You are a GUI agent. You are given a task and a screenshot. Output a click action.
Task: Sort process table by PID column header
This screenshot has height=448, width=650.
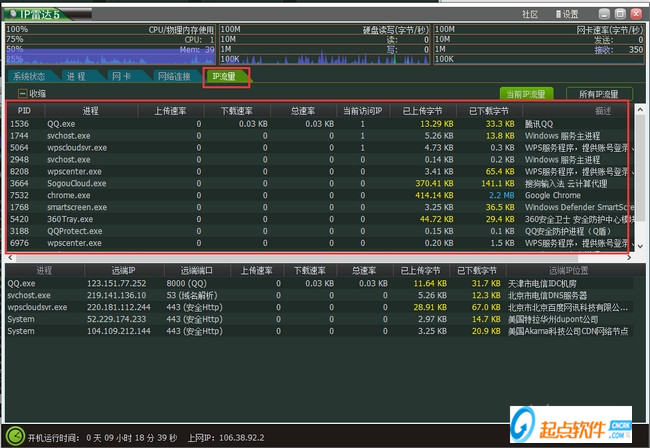click(24, 111)
